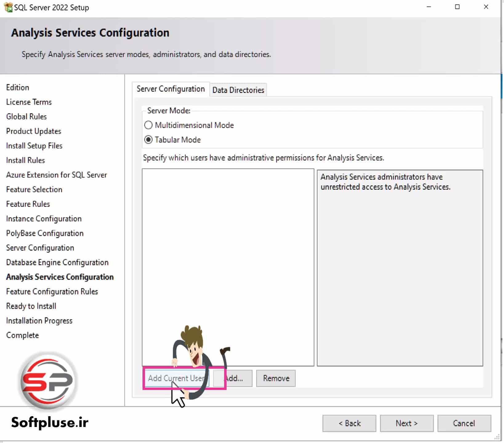Viewport: 504px width, 443px height.
Task: Click the SQL Server setup icon in title bar
Action: point(8,7)
